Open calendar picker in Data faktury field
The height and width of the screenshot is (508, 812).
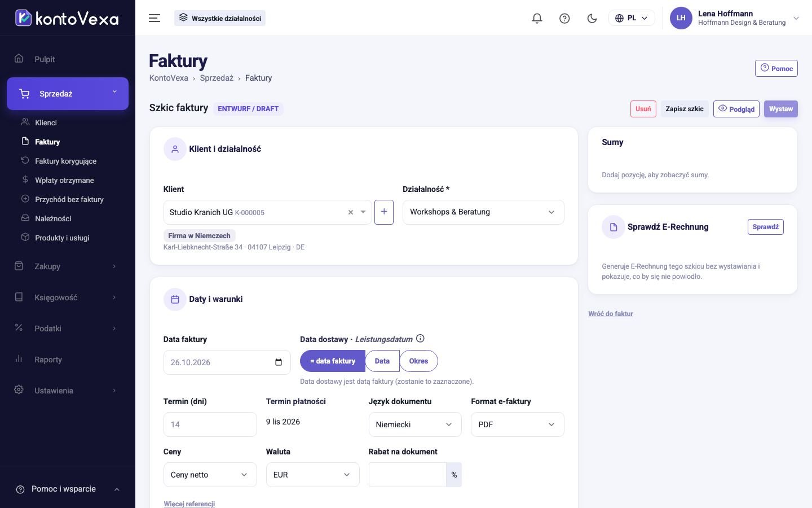point(279,362)
